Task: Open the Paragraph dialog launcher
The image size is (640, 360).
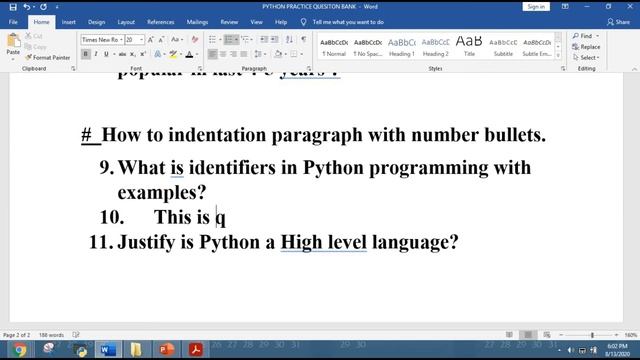Action: tap(309, 69)
